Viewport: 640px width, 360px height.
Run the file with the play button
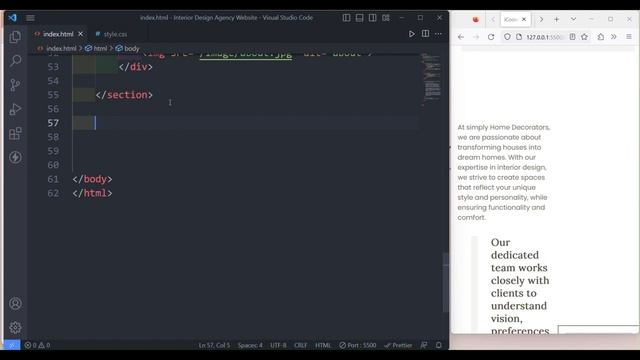click(x=411, y=34)
